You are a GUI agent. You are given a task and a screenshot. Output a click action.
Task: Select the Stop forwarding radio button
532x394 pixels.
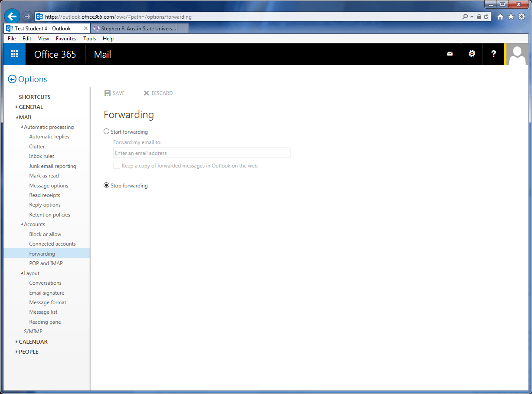point(107,185)
